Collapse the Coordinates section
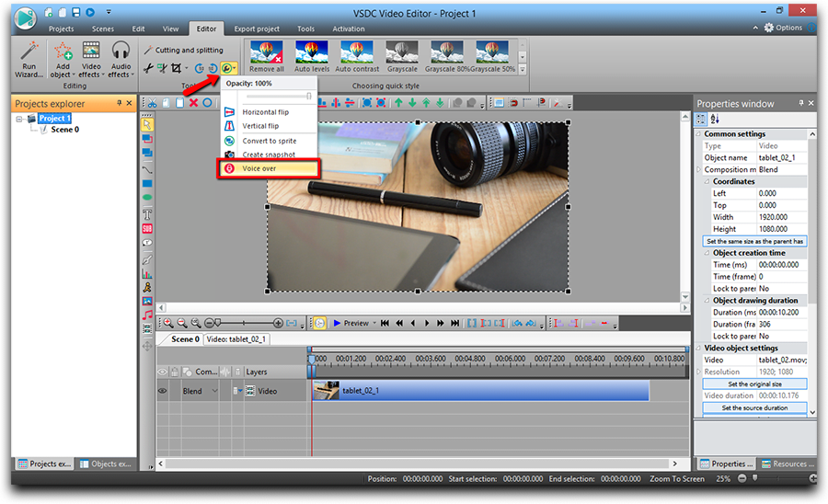This screenshot has width=828, height=504. point(707,181)
